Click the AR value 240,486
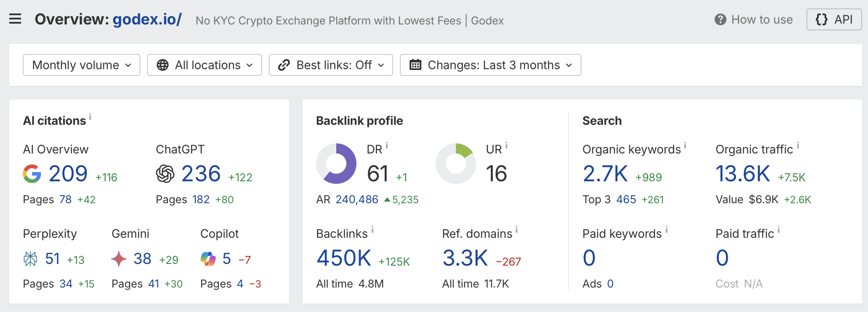Viewport: 868px width, 312px height. coord(357,199)
